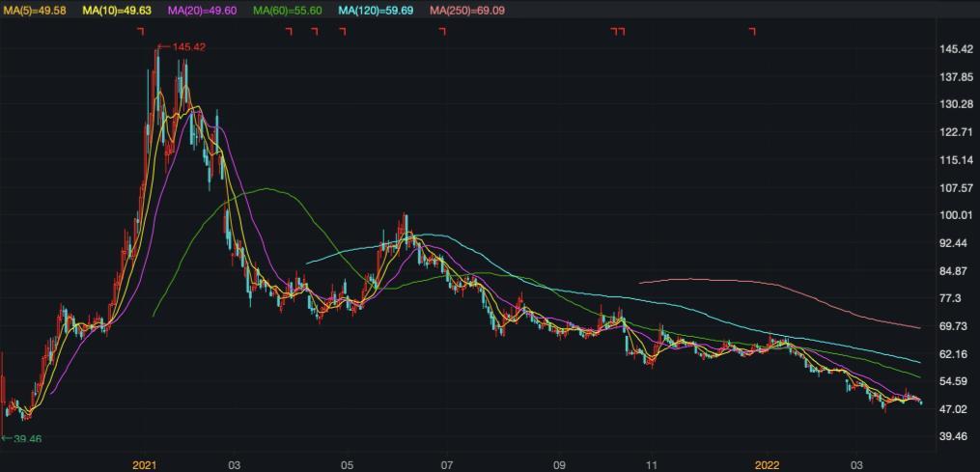Viewport: 980px width, 472px height.
Task: Click the 47.02 value on the price axis
Action: coord(953,409)
